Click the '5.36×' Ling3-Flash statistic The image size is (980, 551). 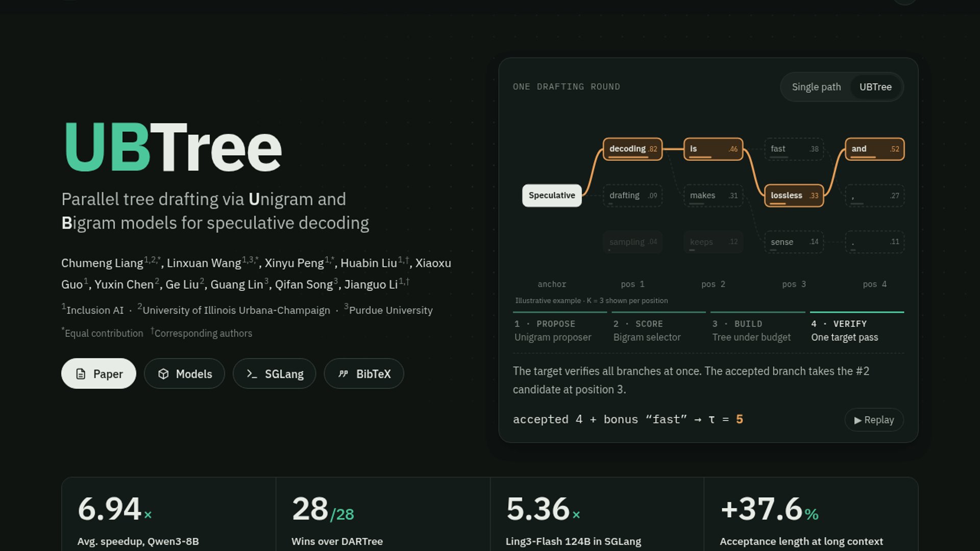(x=544, y=509)
